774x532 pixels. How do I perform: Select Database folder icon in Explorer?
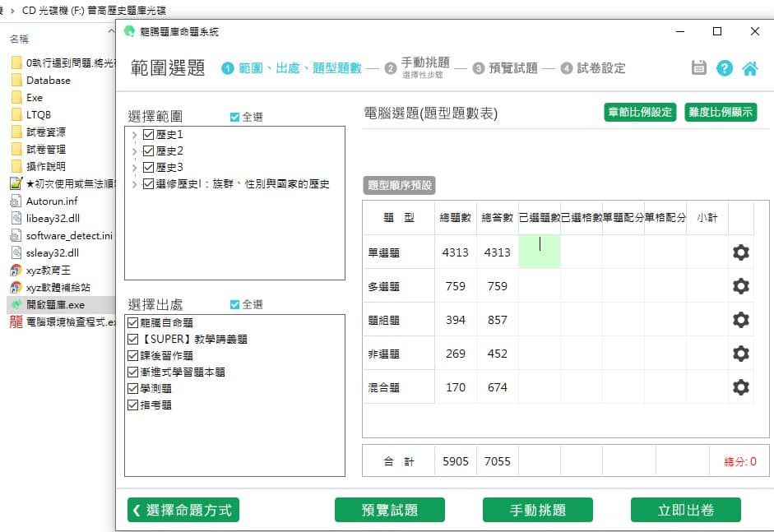[x=16, y=80]
